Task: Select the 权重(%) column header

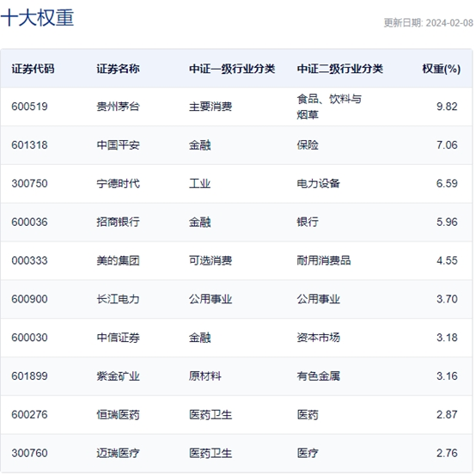Action: [x=442, y=69]
